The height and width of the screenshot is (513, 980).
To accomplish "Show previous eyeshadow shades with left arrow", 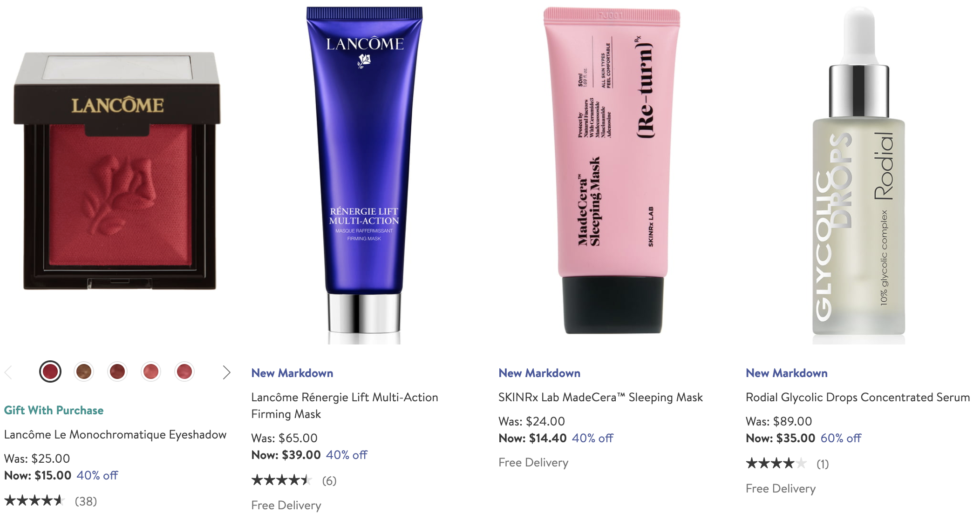I will [8, 372].
